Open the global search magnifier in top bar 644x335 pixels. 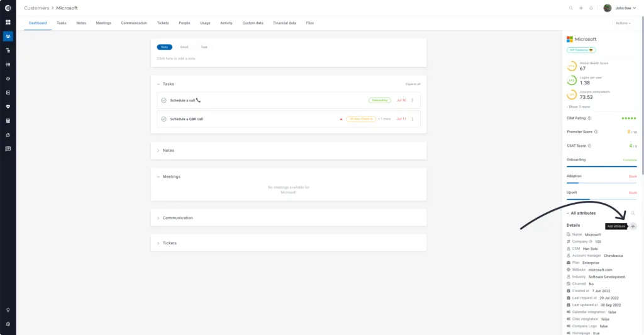click(x=571, y=8)
